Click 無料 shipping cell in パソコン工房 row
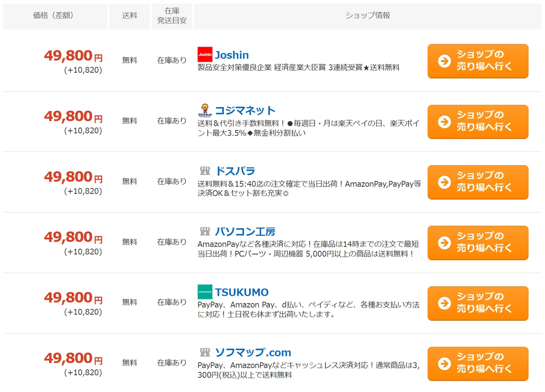Viewport: 545px width, 392px height. pos(129,242)
